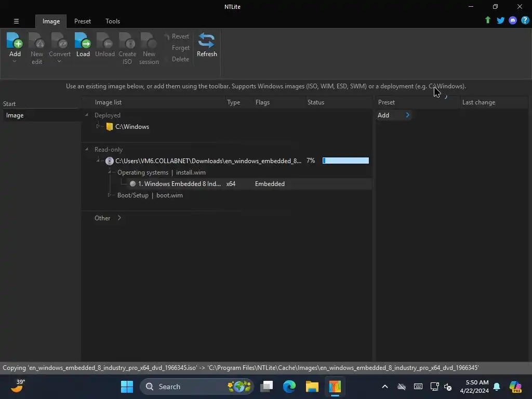The width and height of the screenshot is (532, 399).
Task: Switch to the Preset tab
Action: pos(83,21)
